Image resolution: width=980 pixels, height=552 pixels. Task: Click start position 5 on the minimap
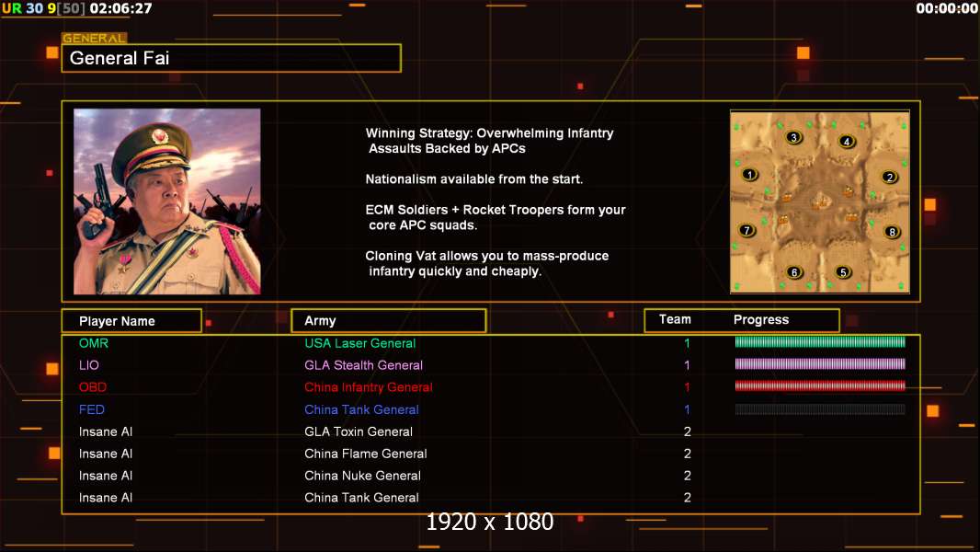(843, 272)
